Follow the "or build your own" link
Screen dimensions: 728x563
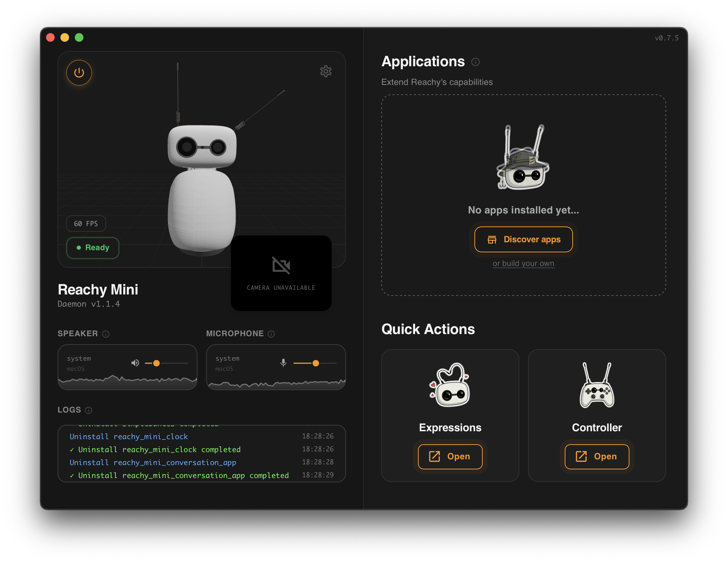point(523,264)
